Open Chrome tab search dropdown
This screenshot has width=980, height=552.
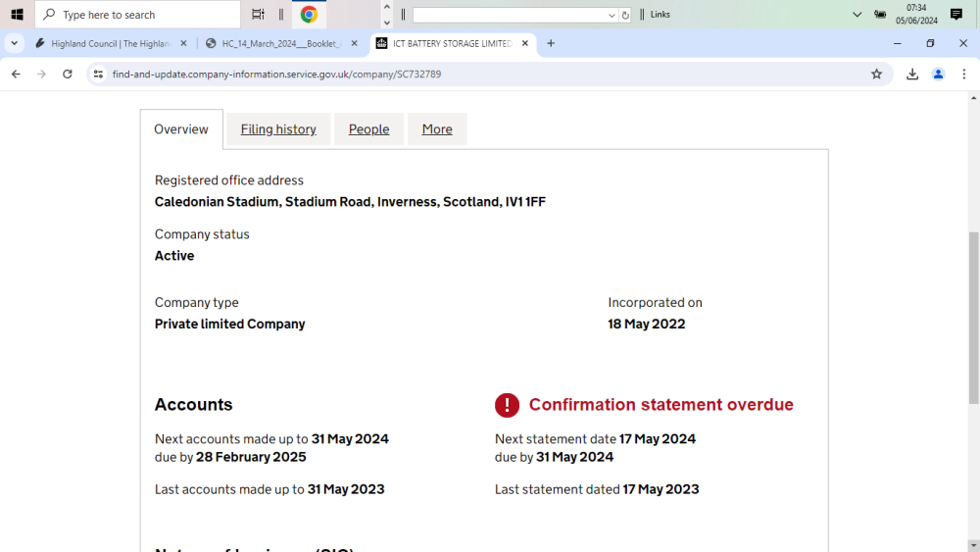click(14, 44)
